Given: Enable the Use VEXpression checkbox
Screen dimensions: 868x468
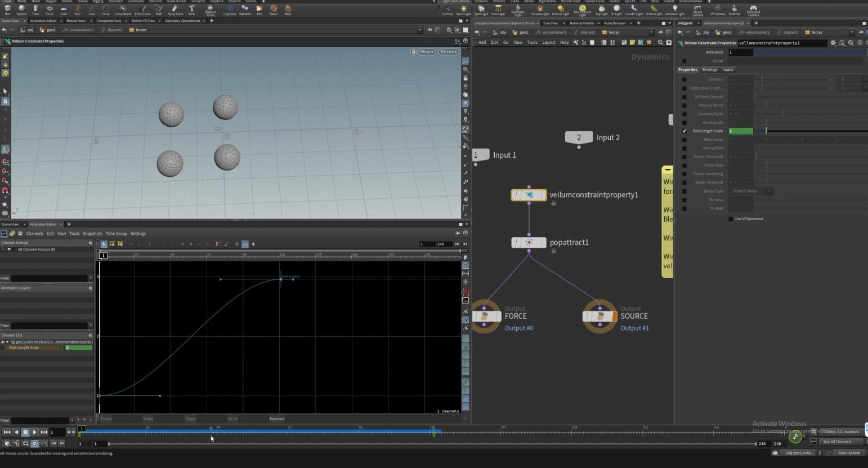Looking at the screenshot, I should click(x=731, y=219).
